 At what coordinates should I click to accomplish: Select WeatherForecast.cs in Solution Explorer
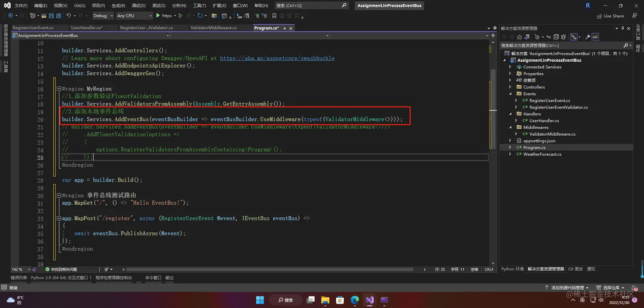tap(542, 154)
